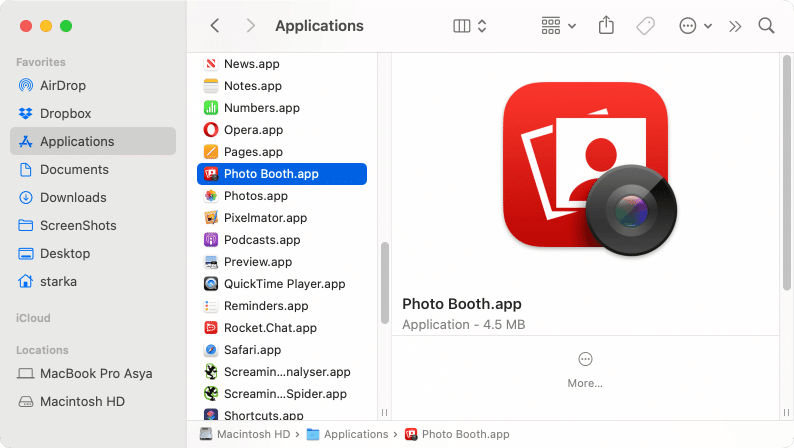Screen dimensions: 794x448
Task: Click the Share toolbar icon
Action: pos(606,25)
